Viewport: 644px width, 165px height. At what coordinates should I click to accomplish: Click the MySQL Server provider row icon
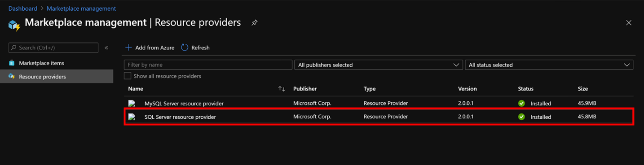[132, 104]
